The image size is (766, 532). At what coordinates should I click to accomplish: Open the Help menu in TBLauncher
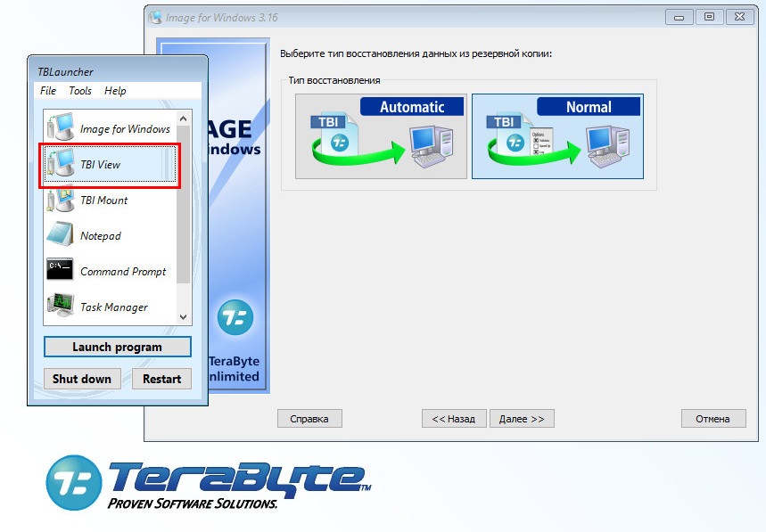[x=115, y=91]
